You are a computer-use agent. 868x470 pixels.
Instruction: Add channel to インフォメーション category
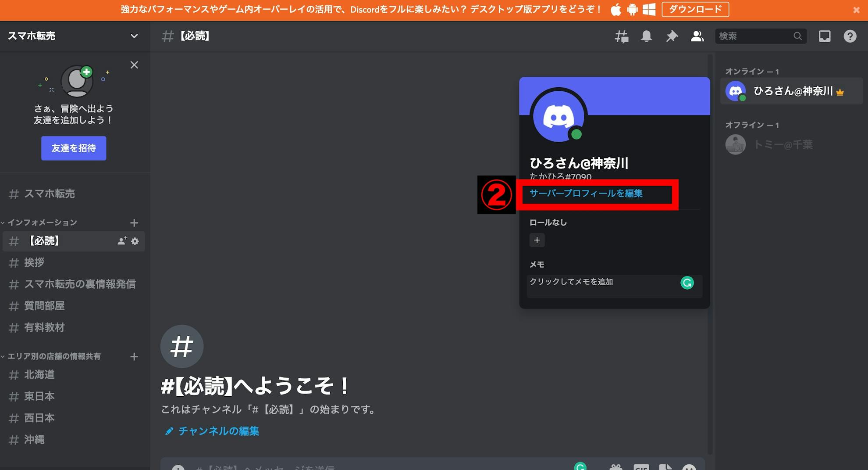pyautogui.click(x=134, y=223)
